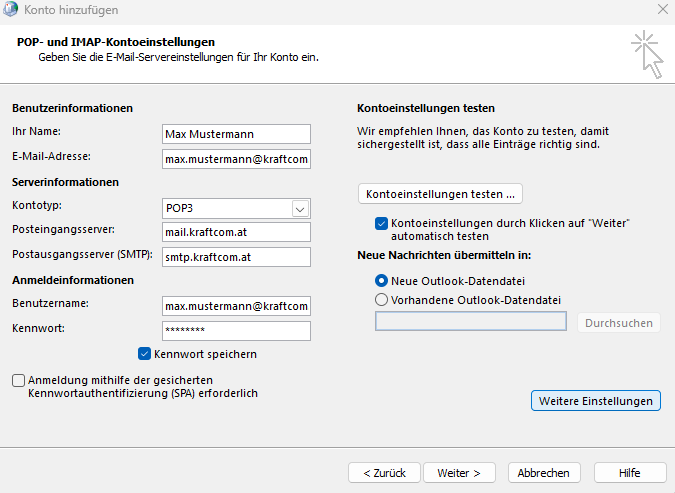Proceed with the Weiter button
675x493 pixels.
pyautogui.click(x=460, y=473)
